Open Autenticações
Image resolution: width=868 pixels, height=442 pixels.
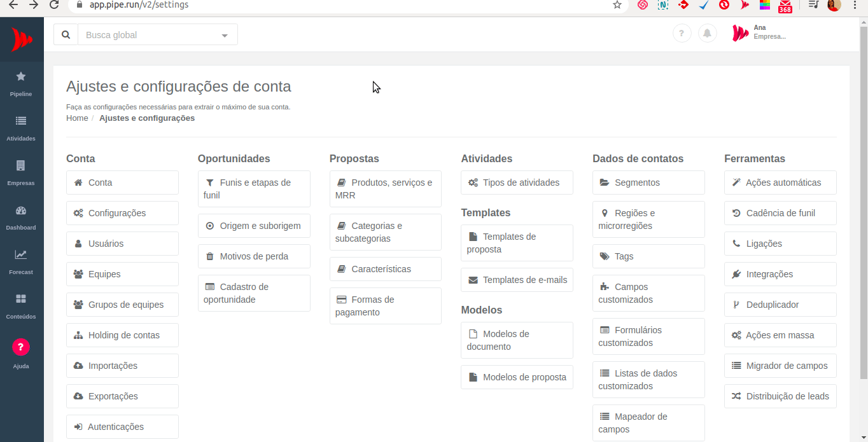(x=122, y=427)
